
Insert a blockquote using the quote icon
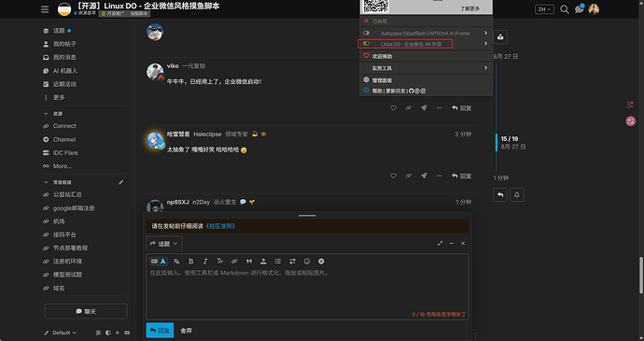(249, 262)
